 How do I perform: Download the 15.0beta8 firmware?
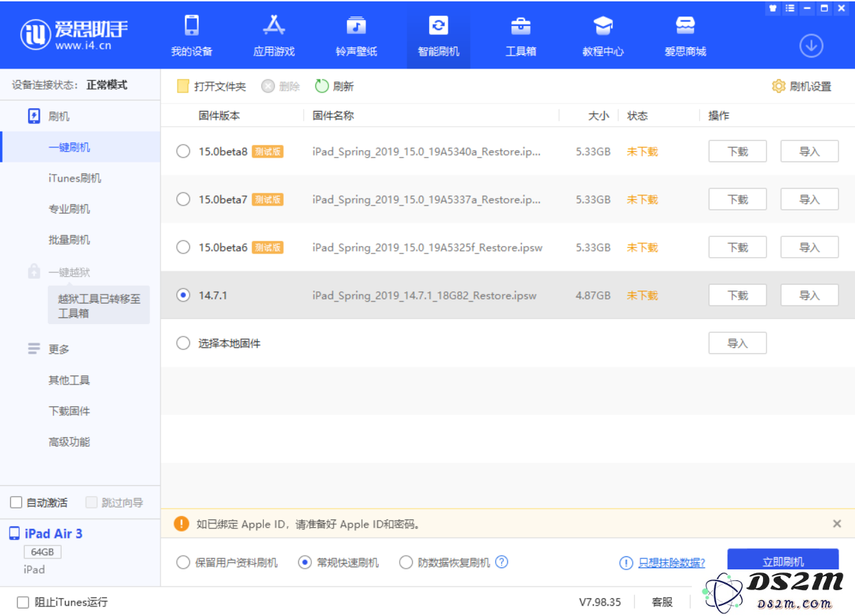click(x=737, y=151)
